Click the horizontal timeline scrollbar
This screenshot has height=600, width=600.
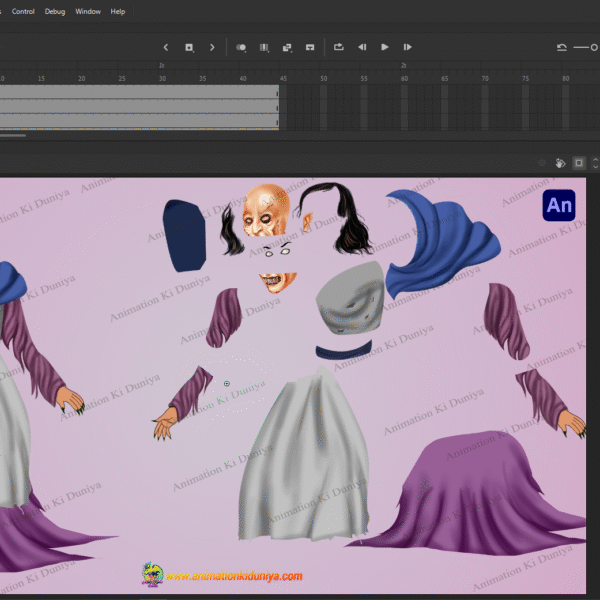pos(13,135)
